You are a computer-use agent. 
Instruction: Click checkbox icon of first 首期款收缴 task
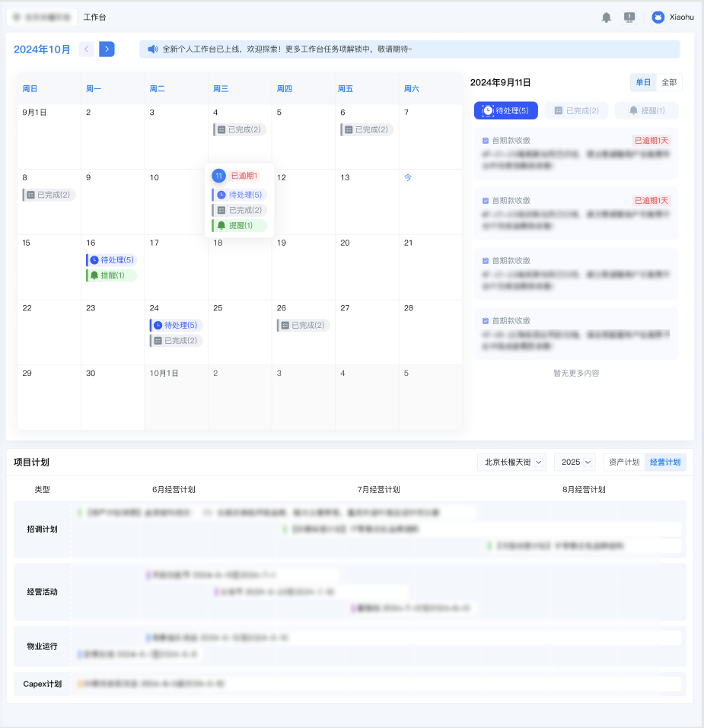pyautogui.click(x=486, y=141)
